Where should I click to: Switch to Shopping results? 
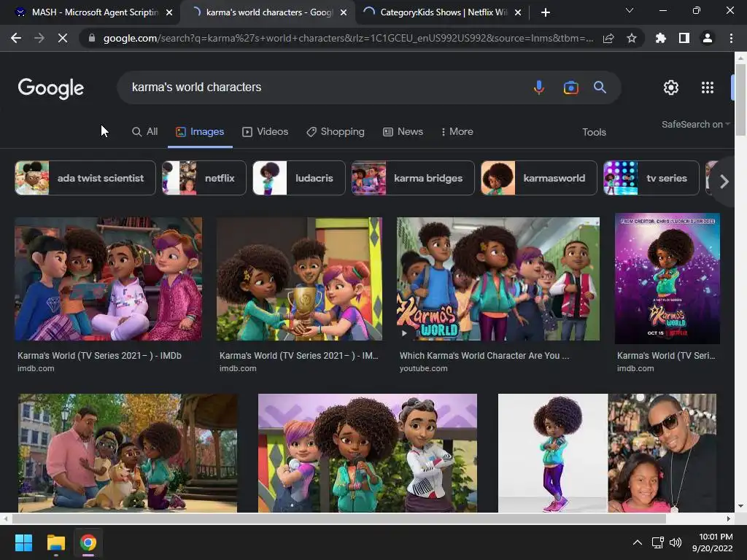pos(336,131)
